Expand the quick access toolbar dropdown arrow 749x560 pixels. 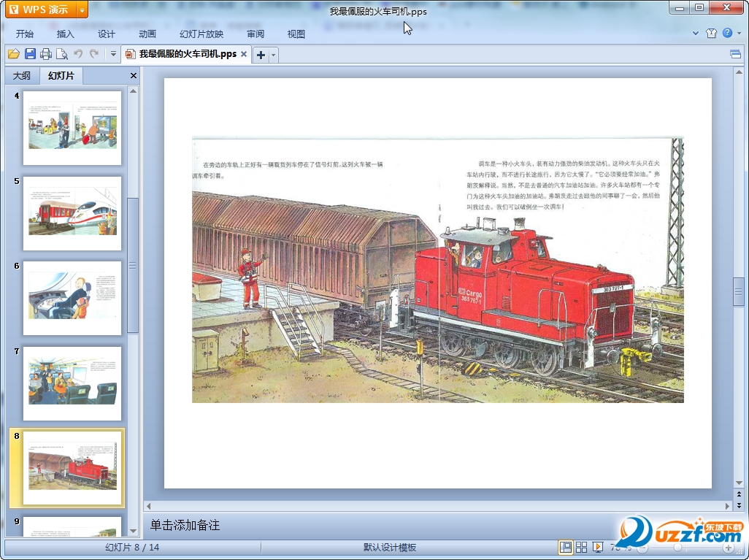click(113, 54)
